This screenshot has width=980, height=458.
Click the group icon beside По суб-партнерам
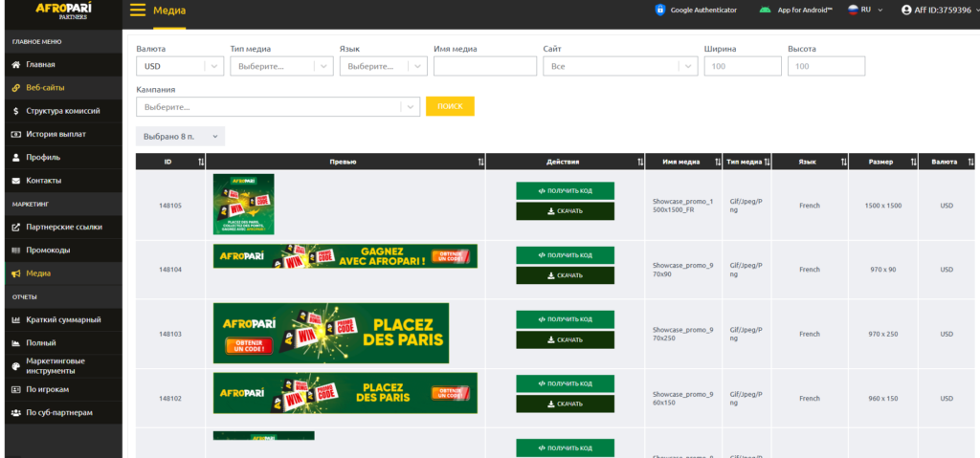16,412
